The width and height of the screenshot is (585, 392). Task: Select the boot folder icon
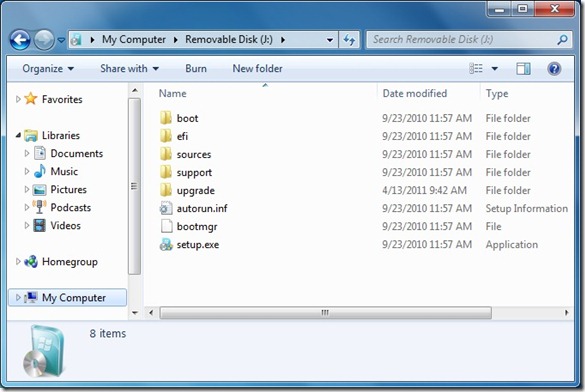(x=166, y=118)
